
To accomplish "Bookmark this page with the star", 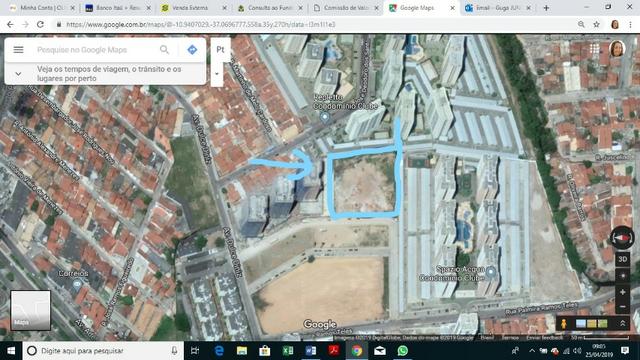I will (596, 24).
